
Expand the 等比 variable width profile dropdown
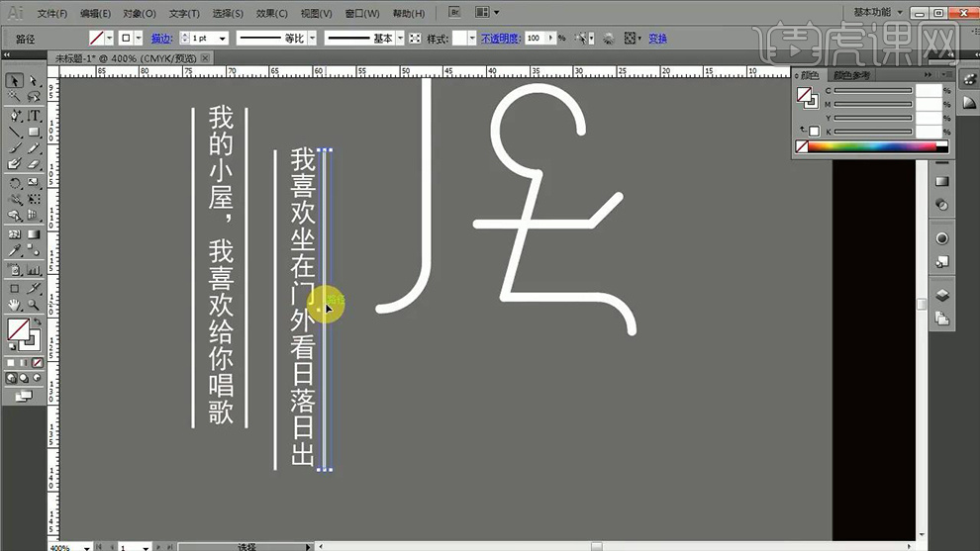click(x=313, y=39)
